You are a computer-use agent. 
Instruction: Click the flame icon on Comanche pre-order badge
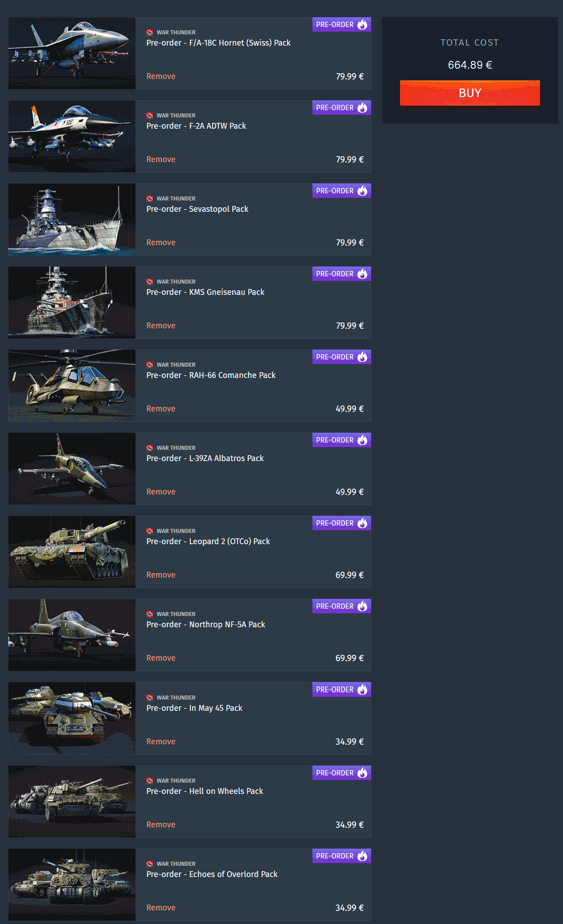click(x=363, y=357)
